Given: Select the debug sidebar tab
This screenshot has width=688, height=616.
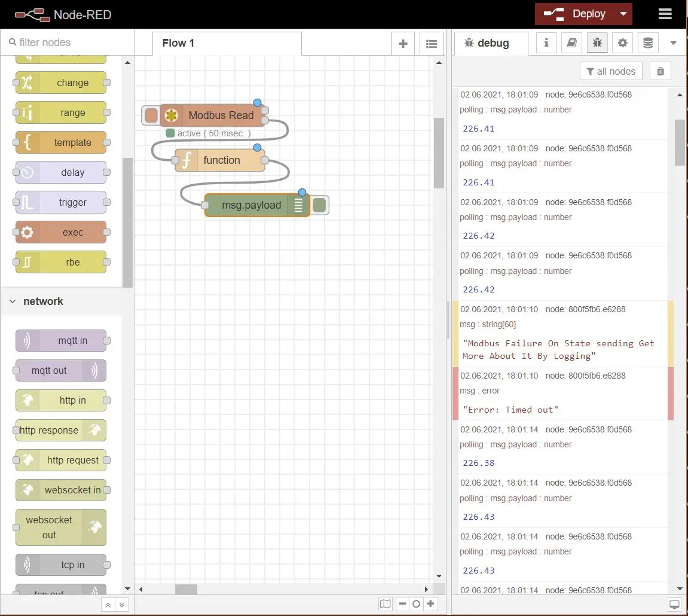Looking at the screenshot, I should pyautogui.click(x=487, y=43).
